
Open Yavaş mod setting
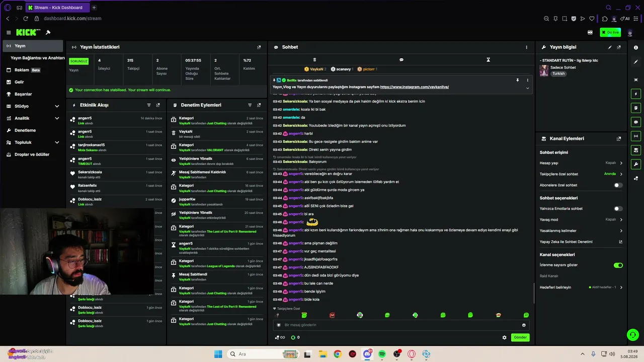(x=581, y=220)
